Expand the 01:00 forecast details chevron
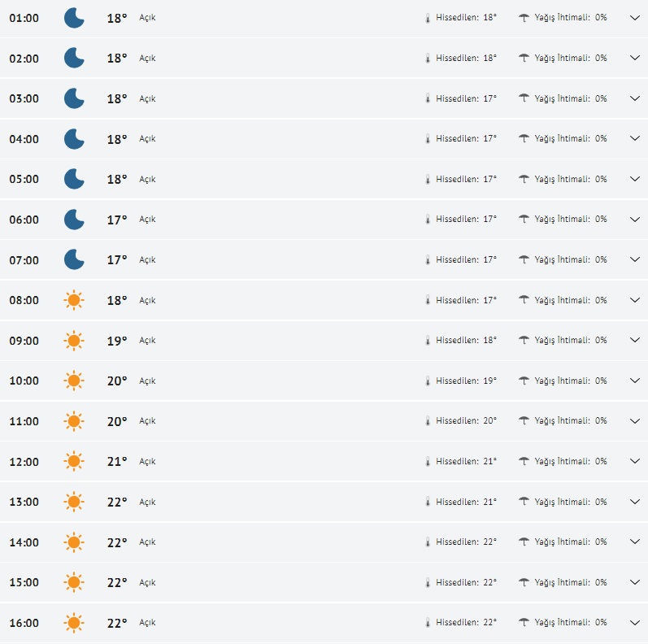The width and height of the screenshot is (648, 644). [x=635, y=18]
